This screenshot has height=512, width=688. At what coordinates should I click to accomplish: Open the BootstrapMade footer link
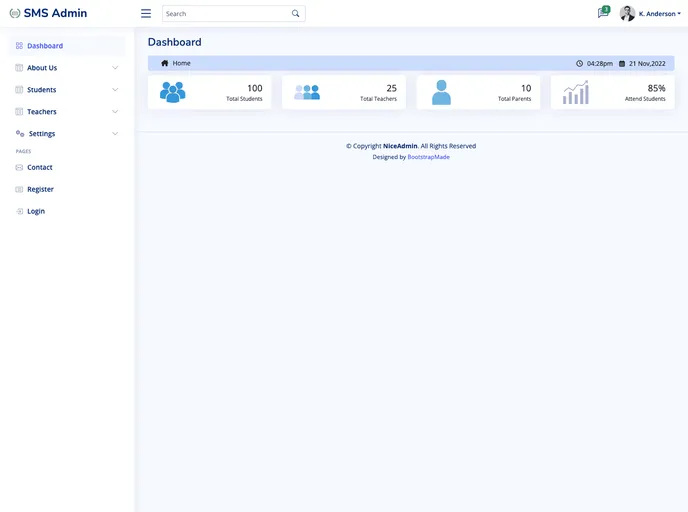coord(428,157)
